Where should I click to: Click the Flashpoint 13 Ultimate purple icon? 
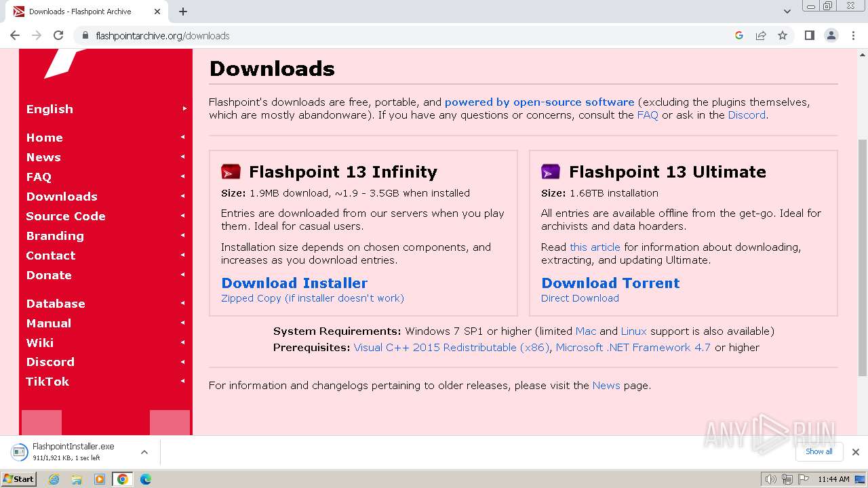(x=551, y=171)
